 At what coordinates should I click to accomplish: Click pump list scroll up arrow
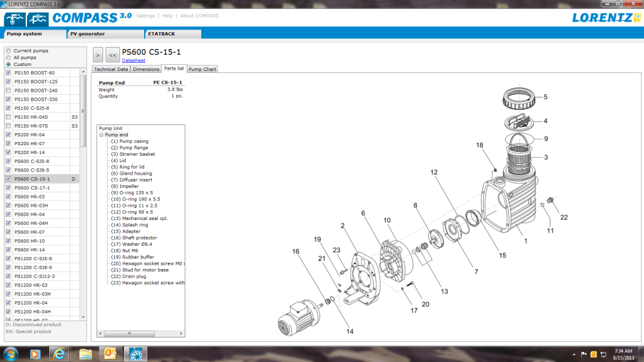pos(84,72)
